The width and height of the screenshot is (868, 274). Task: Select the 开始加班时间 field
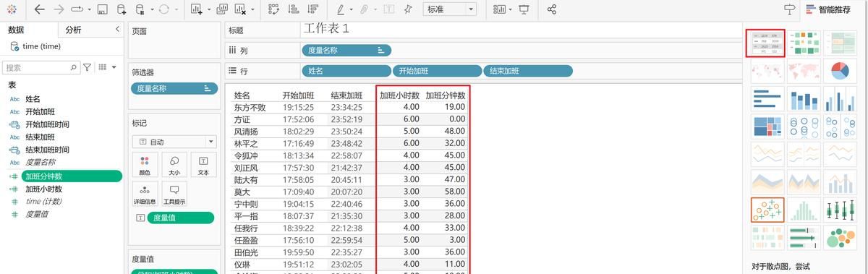(x=47, y=124)
